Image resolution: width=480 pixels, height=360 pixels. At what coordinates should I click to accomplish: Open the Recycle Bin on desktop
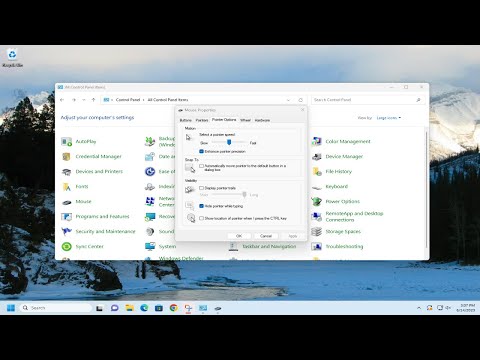pyautogui.click(x=12, y=58)
